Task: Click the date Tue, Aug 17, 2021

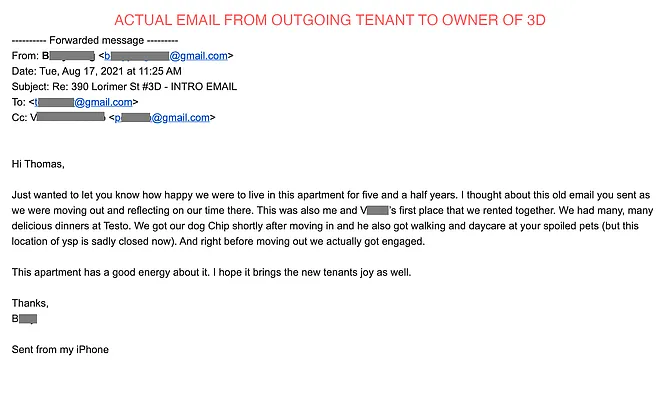Action: [83, 71]
